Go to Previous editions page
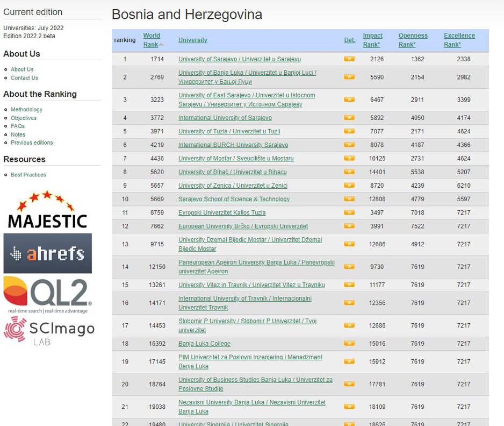 point(32,143)
